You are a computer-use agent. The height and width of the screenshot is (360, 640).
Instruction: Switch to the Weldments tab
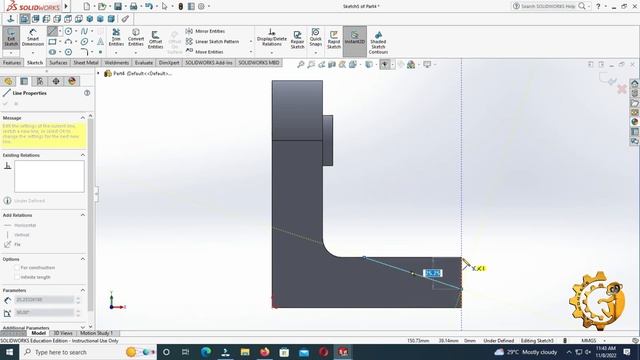(116, 63)
